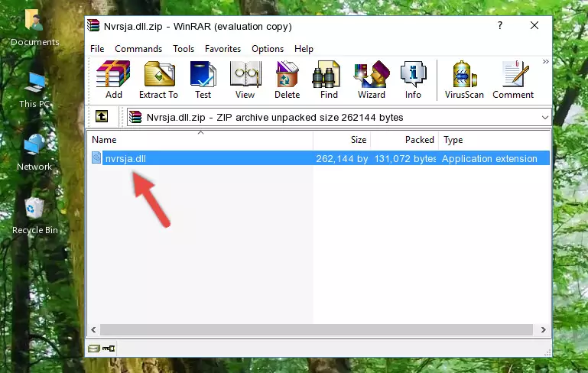Click the 262,144 size value
The image size is (588, 373).
pyautogui.click(x=342, y=158)
